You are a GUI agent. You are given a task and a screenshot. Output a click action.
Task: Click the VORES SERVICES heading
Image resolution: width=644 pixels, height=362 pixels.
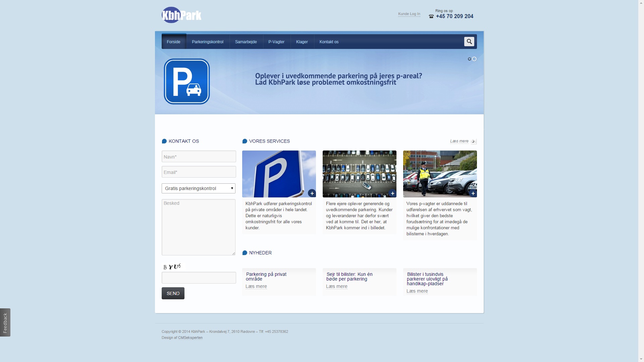pos(269,141)
